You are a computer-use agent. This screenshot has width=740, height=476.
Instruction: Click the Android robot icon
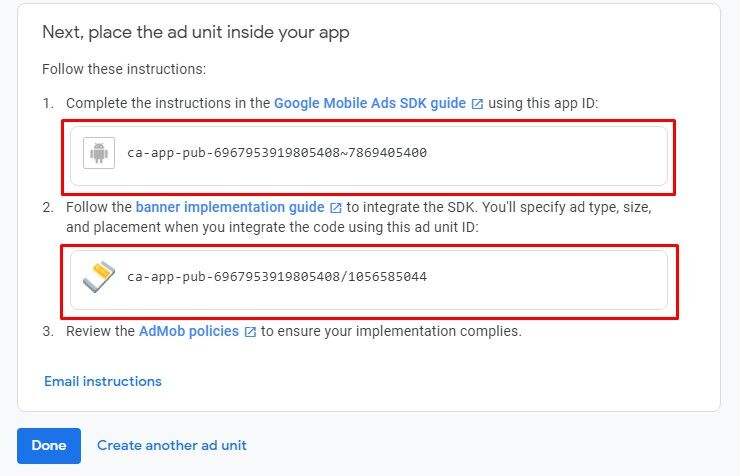pyautogui.click(x=98, y=153)
